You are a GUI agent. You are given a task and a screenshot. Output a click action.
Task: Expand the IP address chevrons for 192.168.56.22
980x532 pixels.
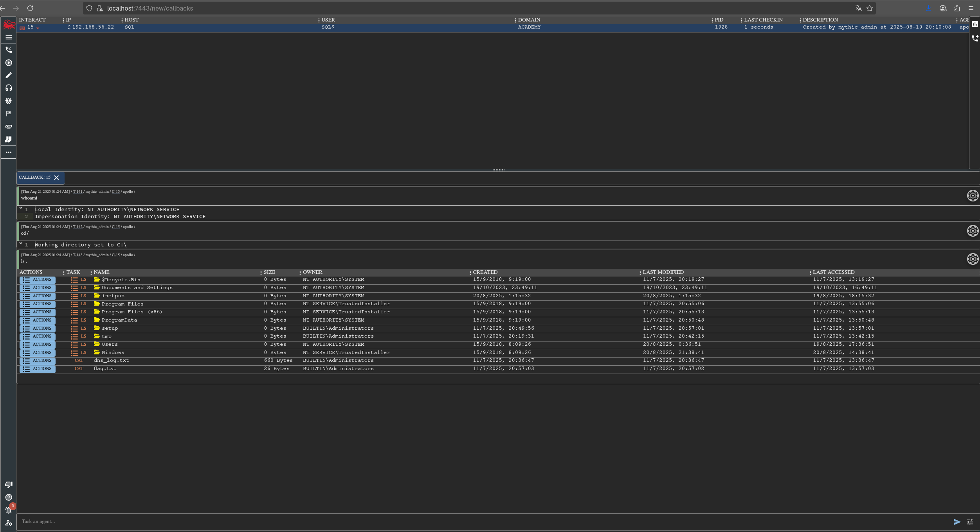(69, 27)
